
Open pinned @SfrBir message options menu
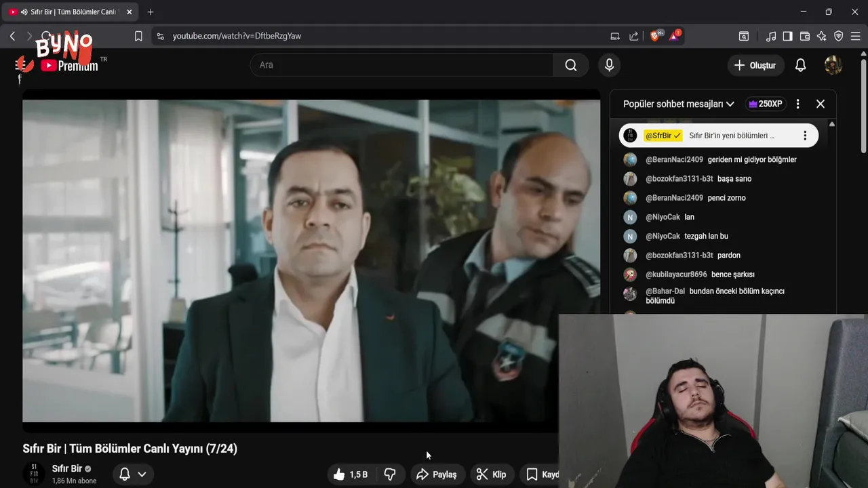805,136
